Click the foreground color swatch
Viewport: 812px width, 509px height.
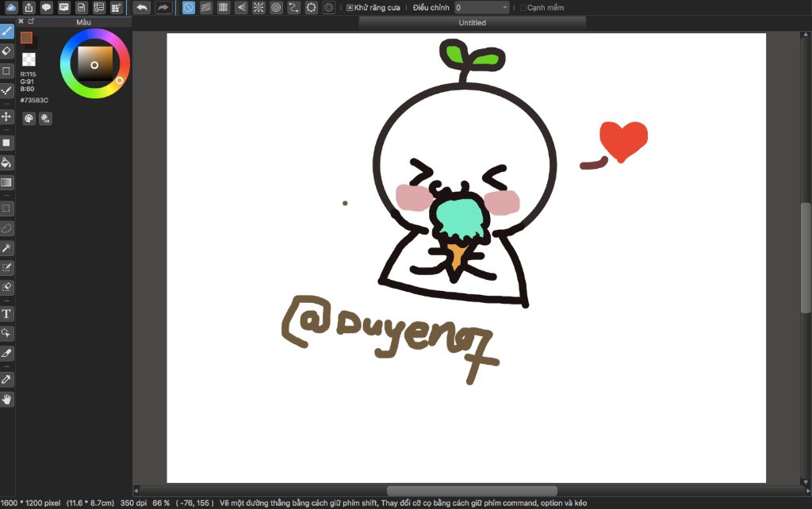tap(26, 38)
